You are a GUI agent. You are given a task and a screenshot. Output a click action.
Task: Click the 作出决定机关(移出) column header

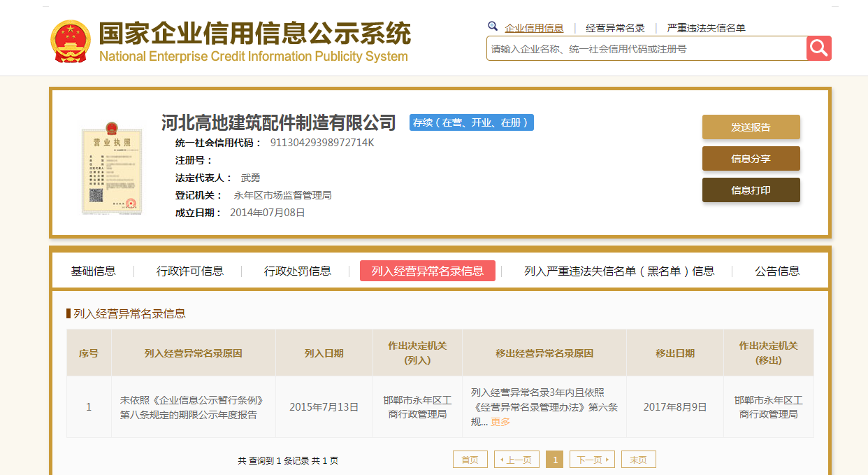[x=769, y=353]
